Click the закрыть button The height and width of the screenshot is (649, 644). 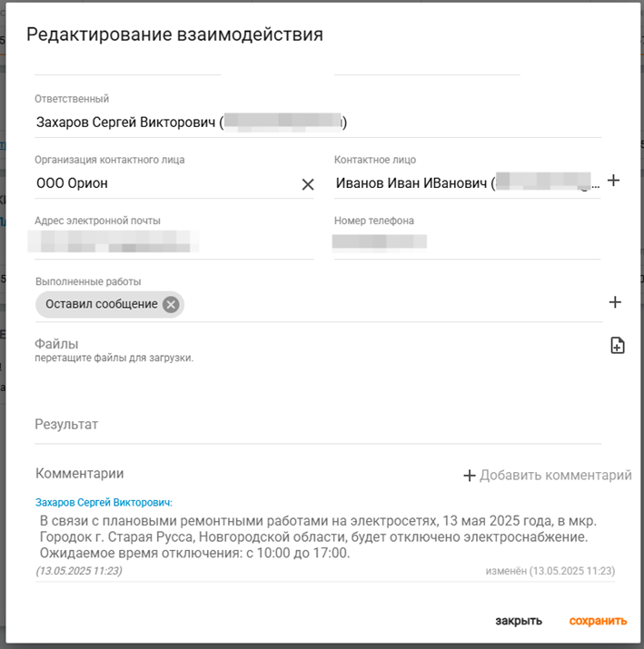coord(519,621)
